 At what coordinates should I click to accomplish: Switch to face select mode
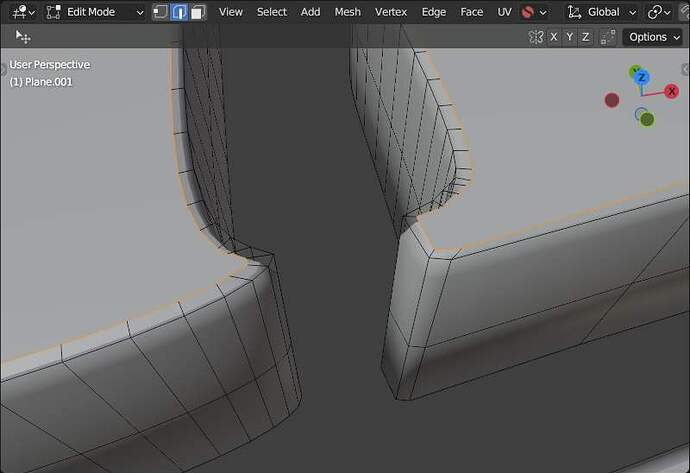point(198,12)
